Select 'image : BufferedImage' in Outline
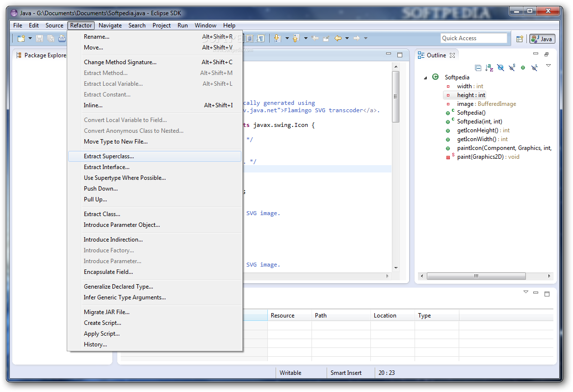 point(486,104)
